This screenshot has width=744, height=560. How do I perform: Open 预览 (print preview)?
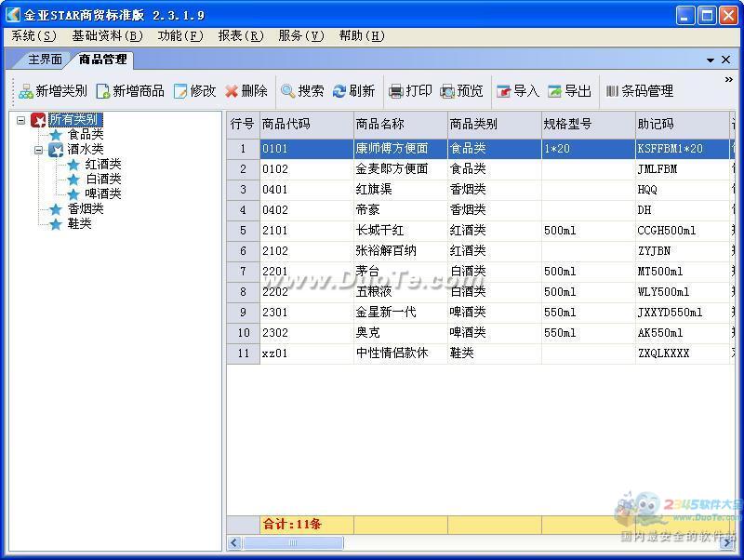point(447,91)
